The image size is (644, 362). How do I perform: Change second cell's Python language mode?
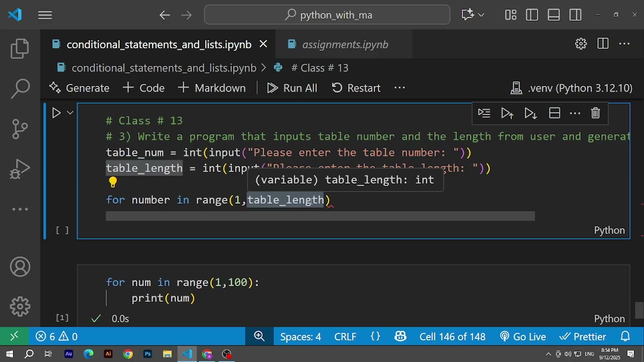(x=609, y=319)
